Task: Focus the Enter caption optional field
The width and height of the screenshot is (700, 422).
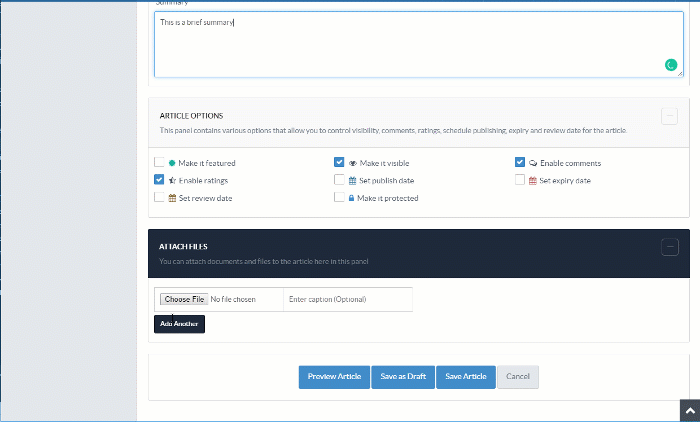Action: (347, 299)
